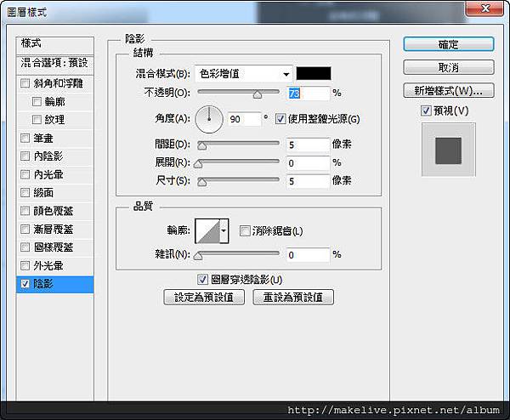Select the 樣式 list header
This screenshot has height=420, width=510.
(x=54, y=45)
